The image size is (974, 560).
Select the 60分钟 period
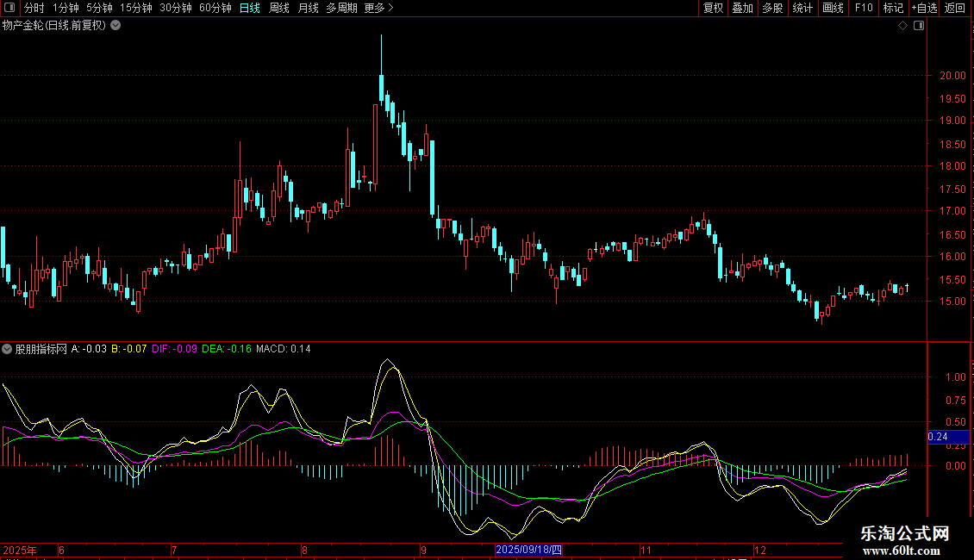click(215, 9)
